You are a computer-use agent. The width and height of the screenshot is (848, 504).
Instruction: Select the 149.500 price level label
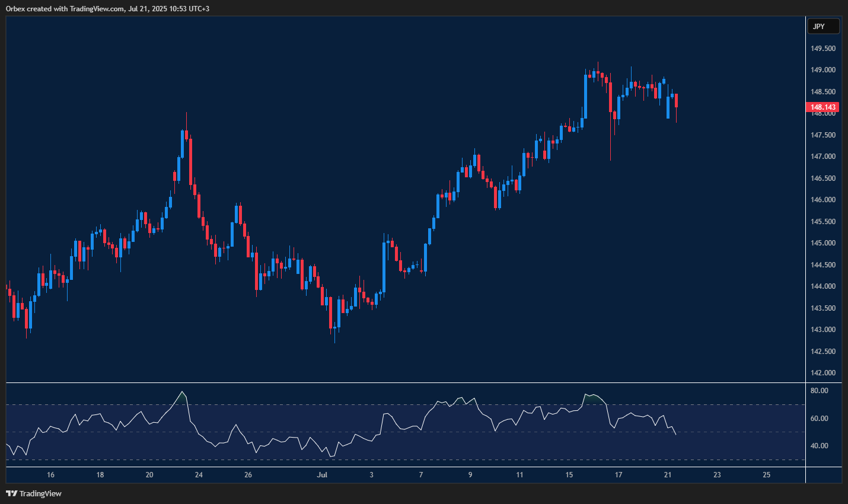point(822,49)
